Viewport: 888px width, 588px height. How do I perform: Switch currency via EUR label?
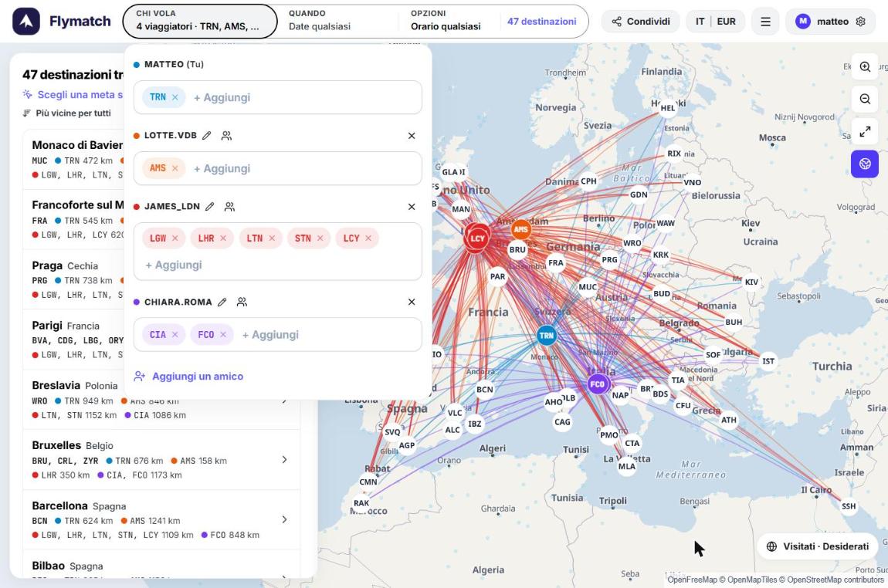(x=726, y=22)
